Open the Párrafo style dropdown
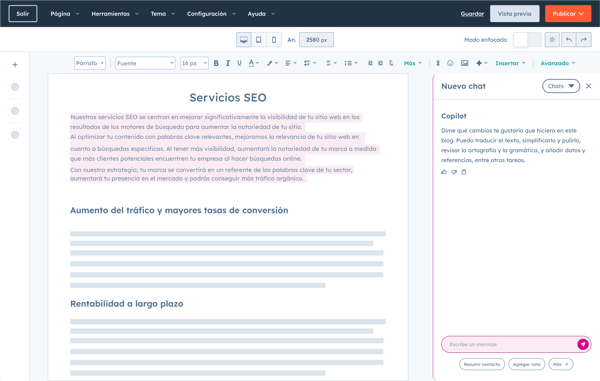The width and height of the screenshot is (600, 381). 90,63
